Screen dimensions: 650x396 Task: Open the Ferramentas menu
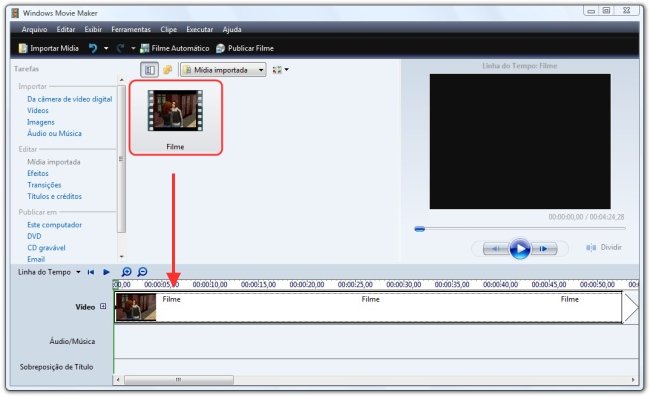point(131,29)
